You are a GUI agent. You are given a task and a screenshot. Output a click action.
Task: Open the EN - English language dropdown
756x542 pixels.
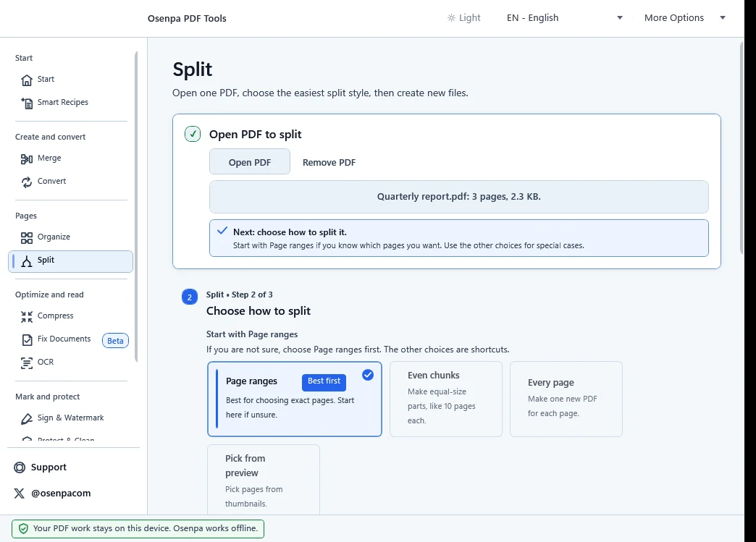point(565,18)
